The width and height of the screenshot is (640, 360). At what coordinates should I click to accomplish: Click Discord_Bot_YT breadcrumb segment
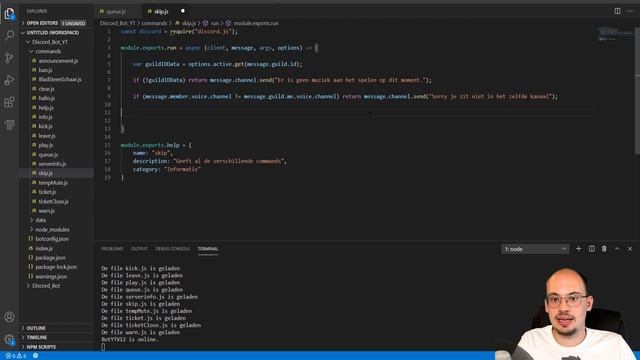tap(118, 23)
